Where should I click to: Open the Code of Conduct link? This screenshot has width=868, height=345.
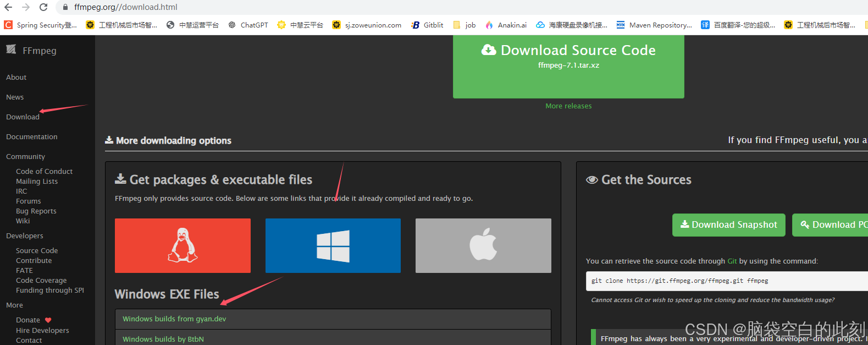44,172
